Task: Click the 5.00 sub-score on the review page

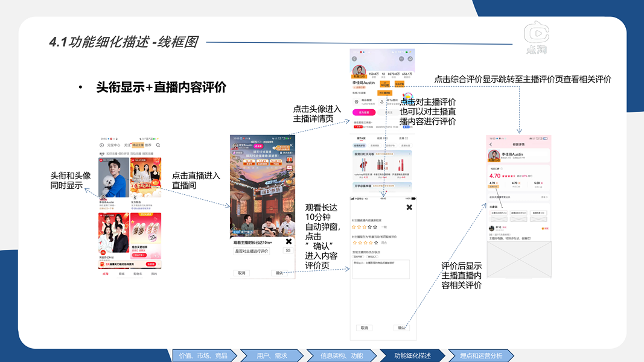Action: click(537, 183)
